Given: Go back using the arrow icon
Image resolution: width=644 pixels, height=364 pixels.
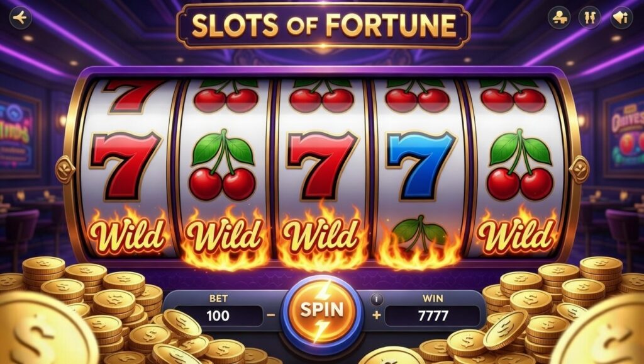Looking at the screenshot, I should pos(20,18).
